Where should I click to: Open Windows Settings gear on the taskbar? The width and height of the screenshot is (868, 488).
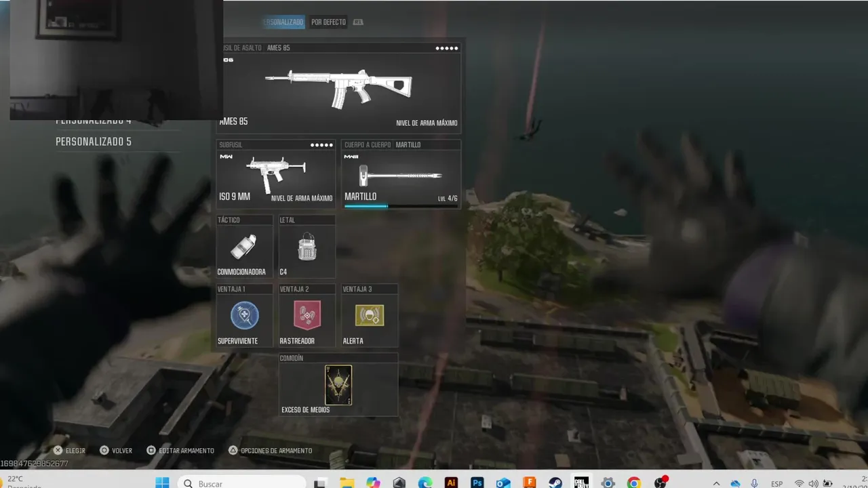(608, 483)
